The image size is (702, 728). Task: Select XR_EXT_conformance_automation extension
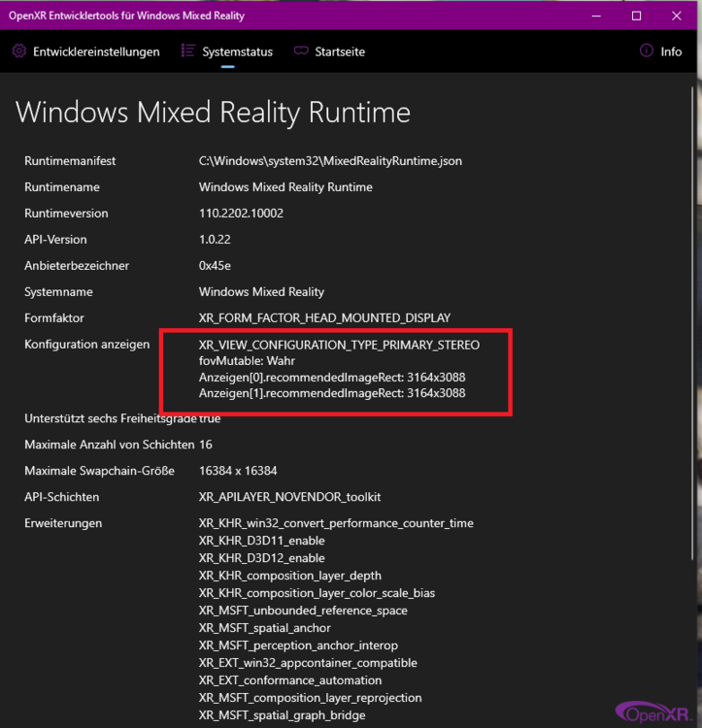(290, 680)
